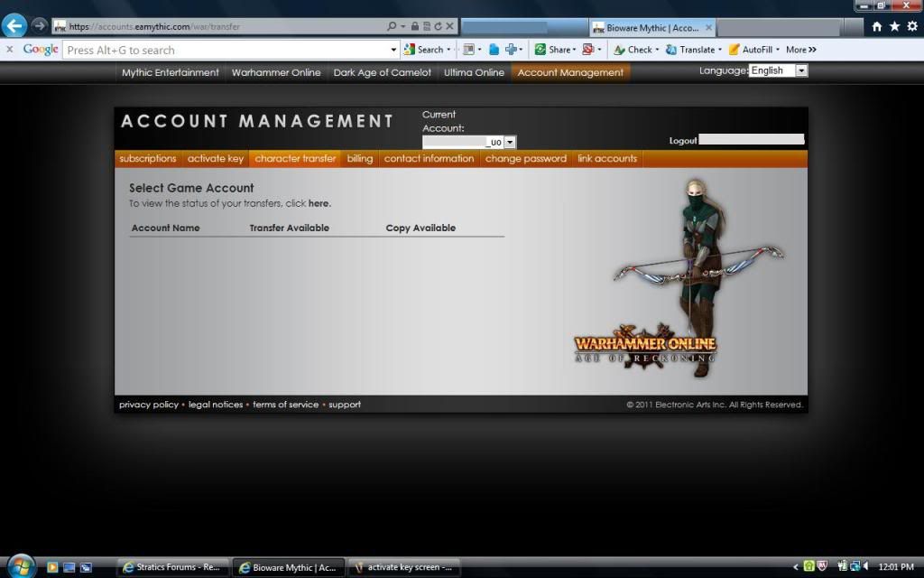924x578 pixels.
Task: Close the Bioware Mythic browser tab
Action: [x=709, y=28]
